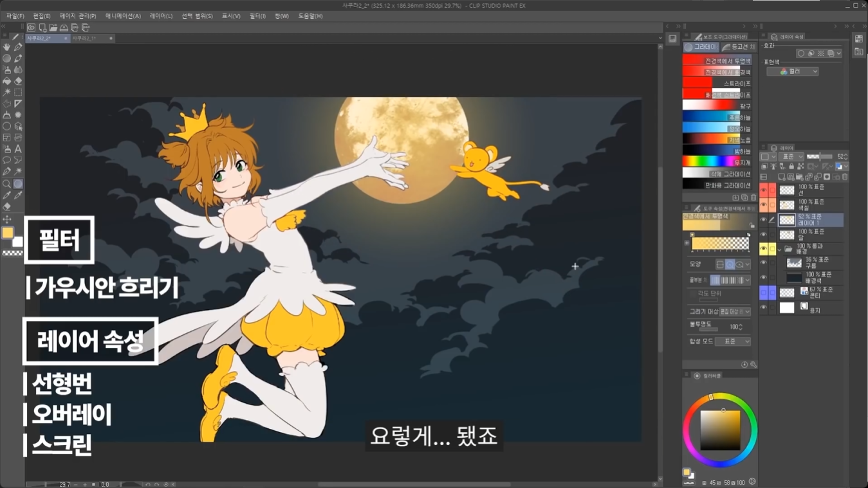Select the Frame border panel tool
The width and height of the screenshot is (868, 488).
pyautogui.click(x=6, y=138)
